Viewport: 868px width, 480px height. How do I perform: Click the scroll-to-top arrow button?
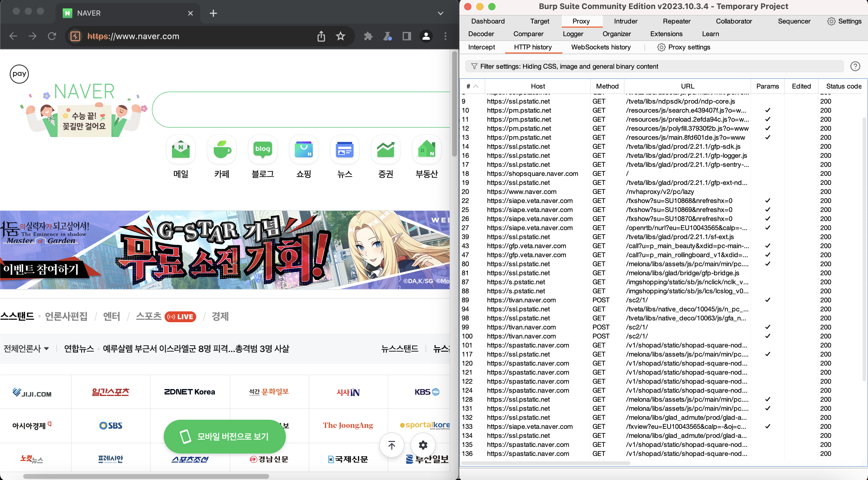coord(392,445)
